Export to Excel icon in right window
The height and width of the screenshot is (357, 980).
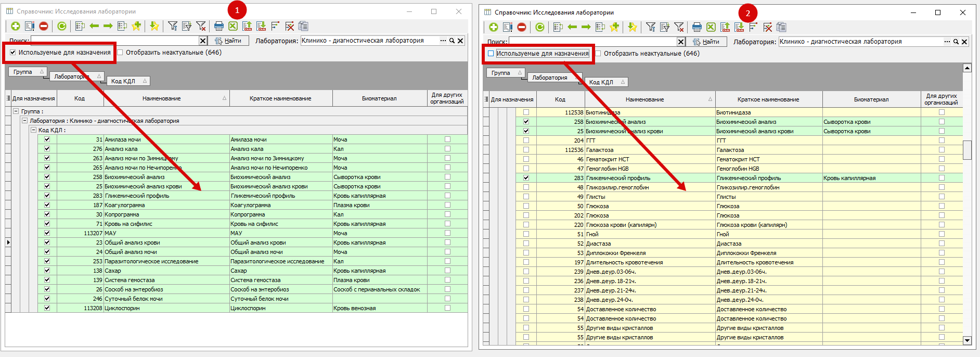pos(711,27)
